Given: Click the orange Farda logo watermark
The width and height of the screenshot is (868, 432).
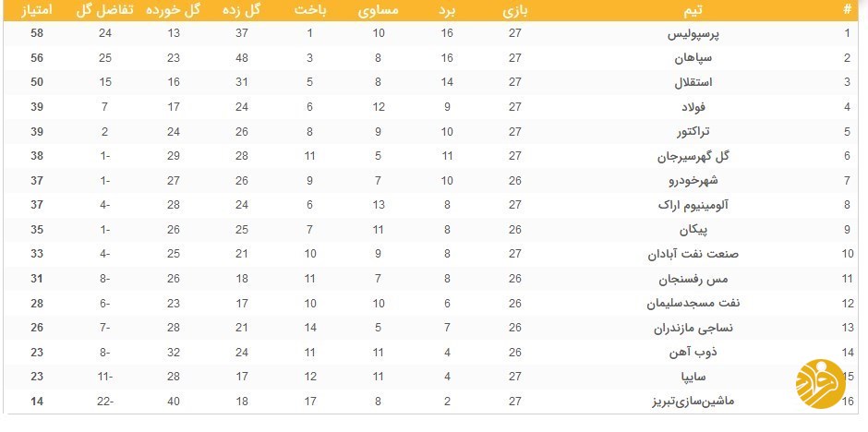Looking at the screenshot, I should point(820,384).
